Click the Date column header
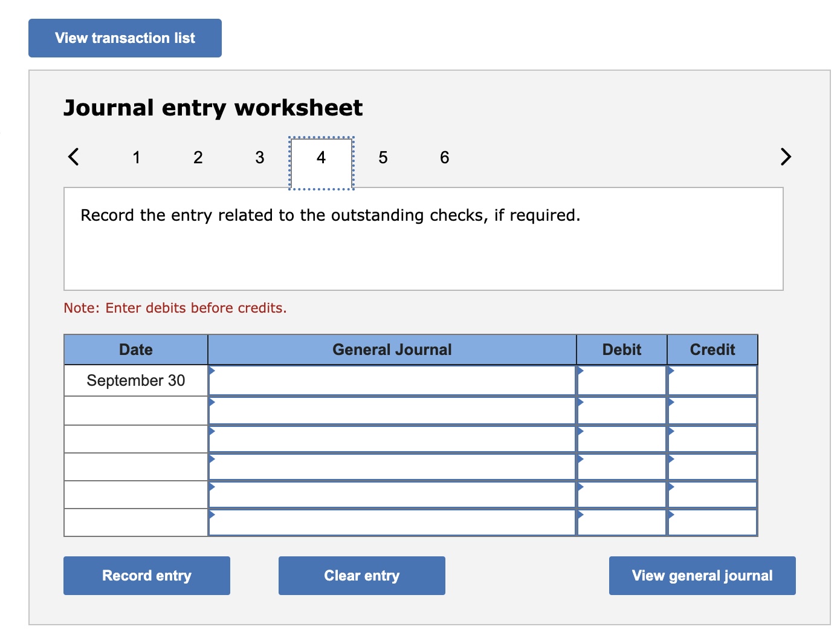 pos(136,350)
